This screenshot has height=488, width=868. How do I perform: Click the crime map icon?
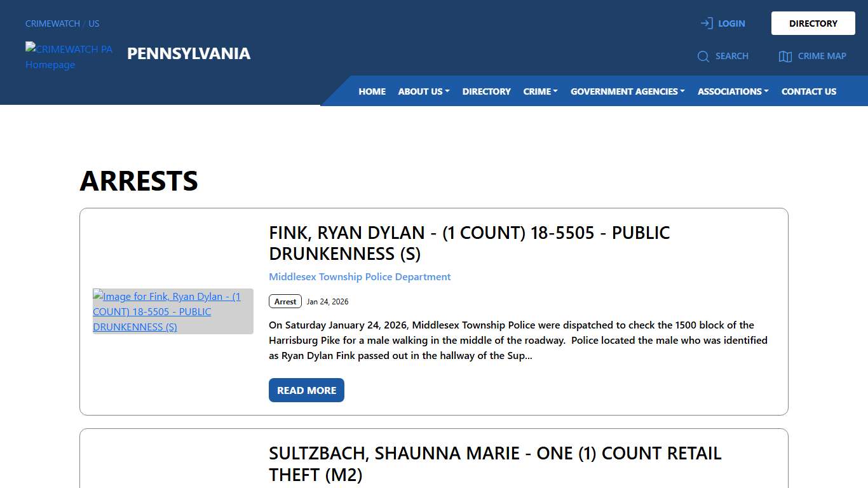[x=785, y=57]
